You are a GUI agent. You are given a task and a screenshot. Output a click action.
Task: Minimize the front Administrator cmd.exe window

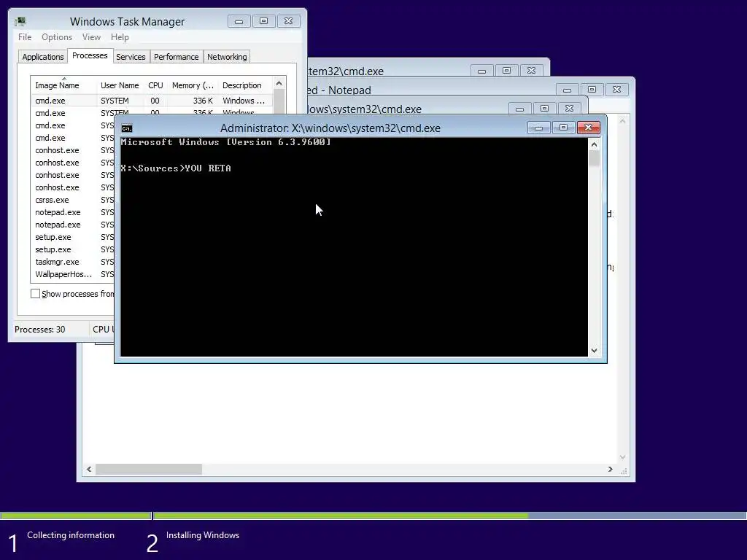pyautogui.click(x=539, y=128)
